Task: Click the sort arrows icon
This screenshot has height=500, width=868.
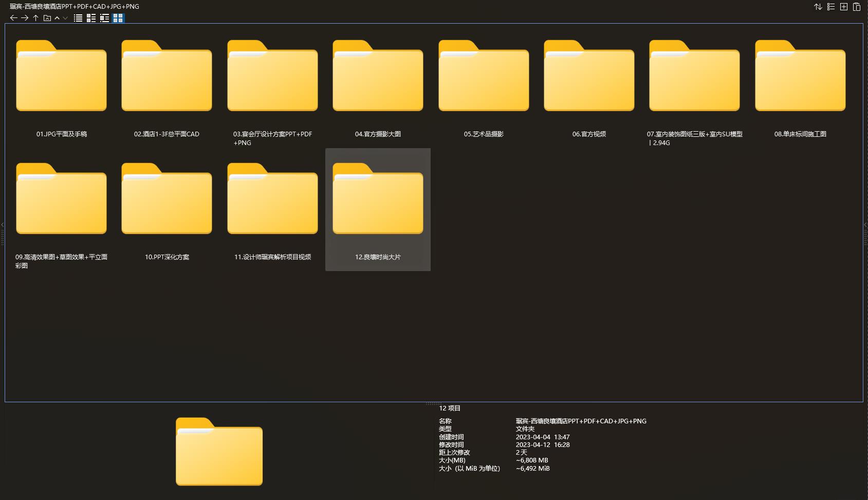Action: pyautogui.click(x=818, y=7)
